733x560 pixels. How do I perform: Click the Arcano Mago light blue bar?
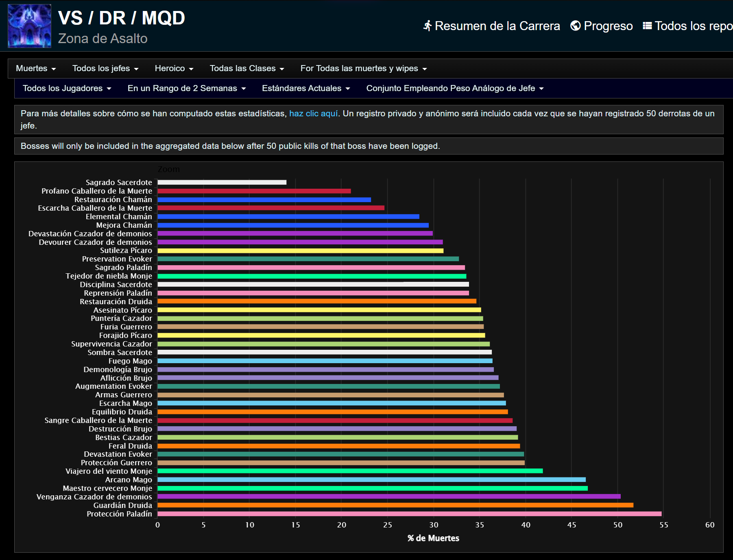click(x=371, y=479)
